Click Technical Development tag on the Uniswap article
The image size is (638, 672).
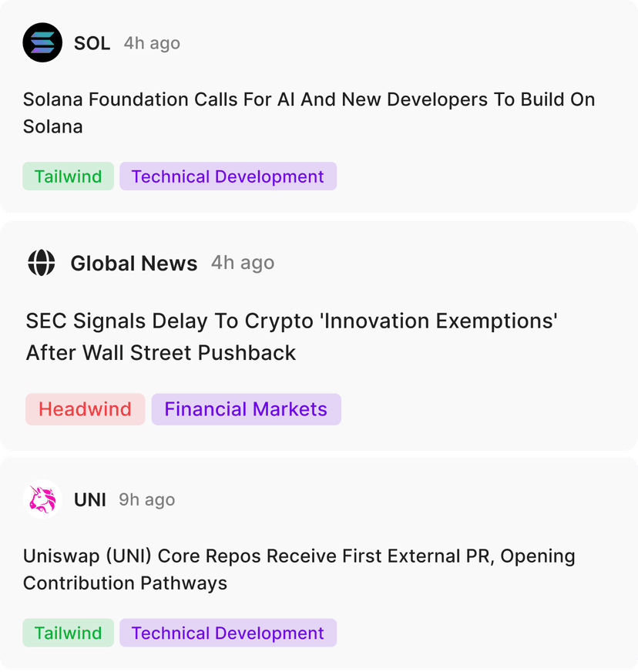pos(227,633)
